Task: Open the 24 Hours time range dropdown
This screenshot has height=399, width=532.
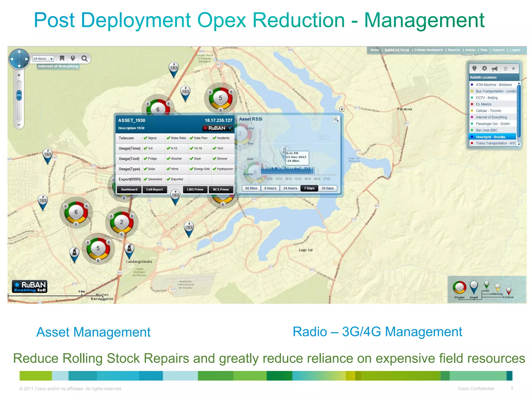Action: [x=43, y=59]
